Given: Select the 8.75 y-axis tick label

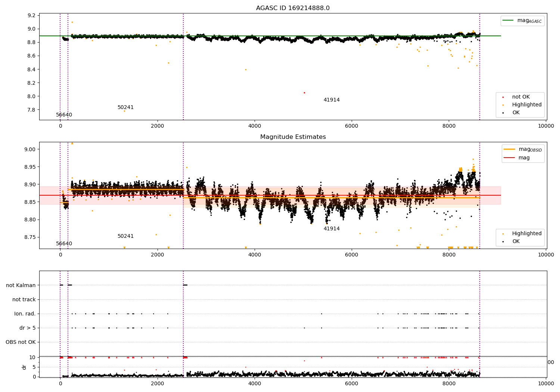Looking at the screenshot, I should pos(30,237).
